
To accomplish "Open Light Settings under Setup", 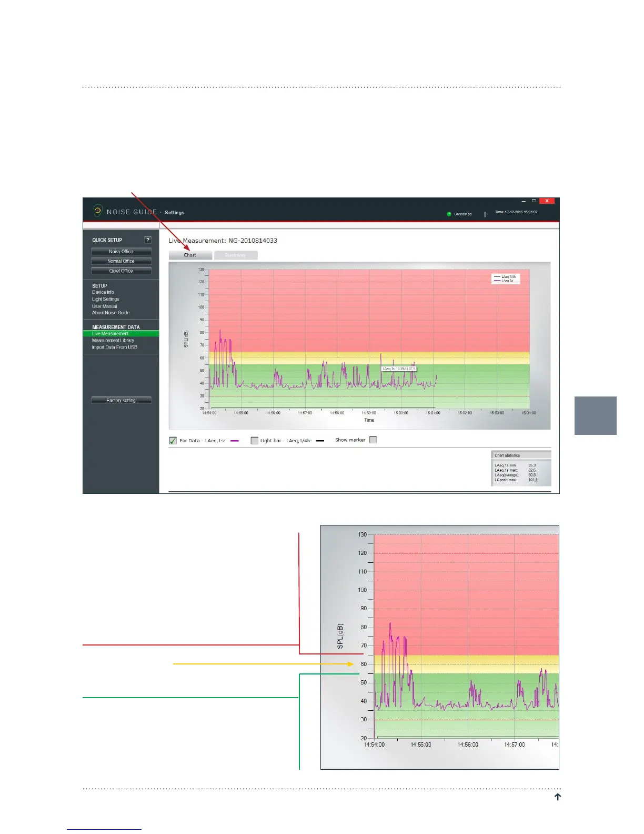I will pyautogui.click(x=105, y=299).
